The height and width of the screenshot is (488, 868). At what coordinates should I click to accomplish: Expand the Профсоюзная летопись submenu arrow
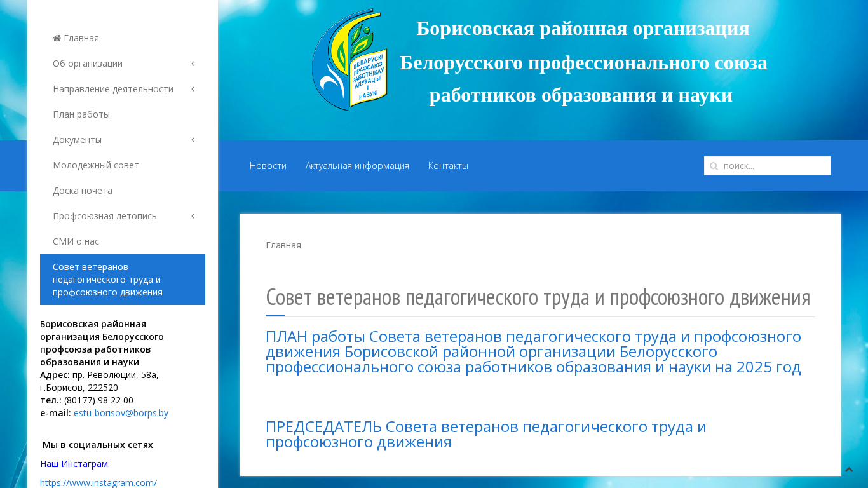pyautogui.click(x=193, y=216)
